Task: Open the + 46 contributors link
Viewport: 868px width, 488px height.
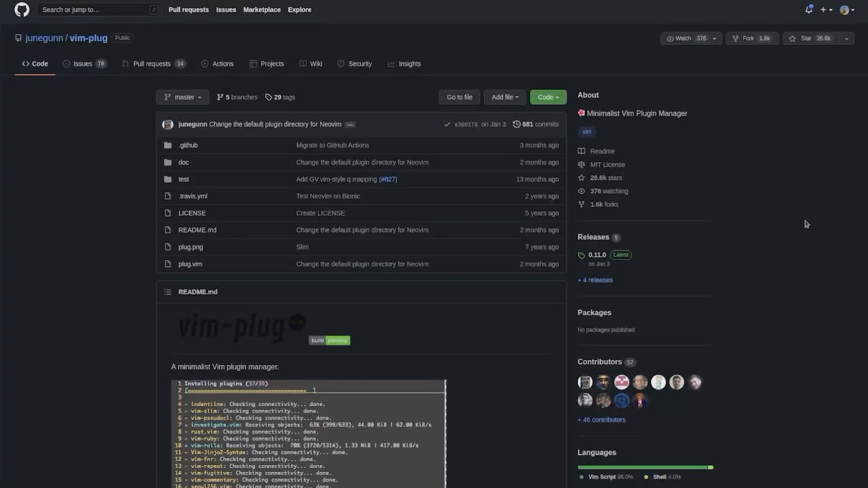Action: click(x=601, y=420)
